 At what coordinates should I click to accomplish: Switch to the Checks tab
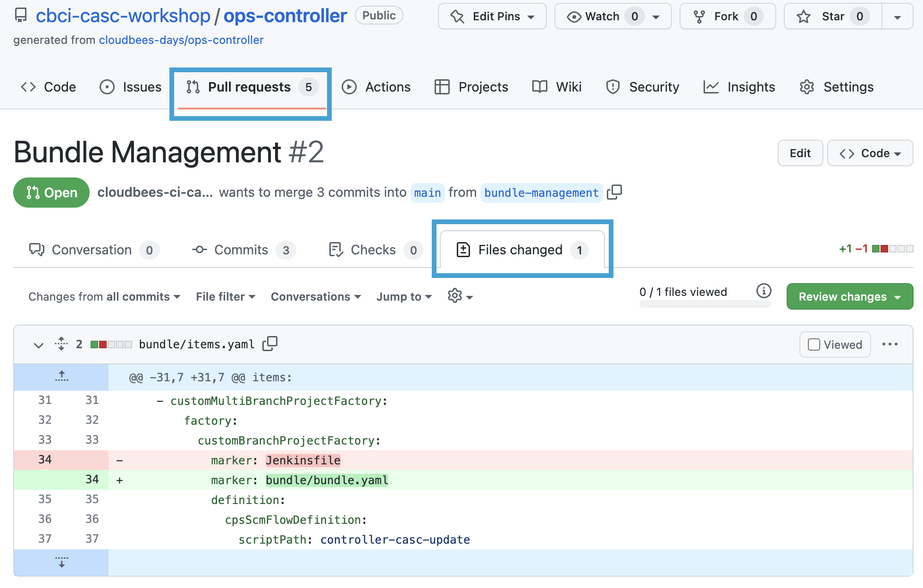375,250
